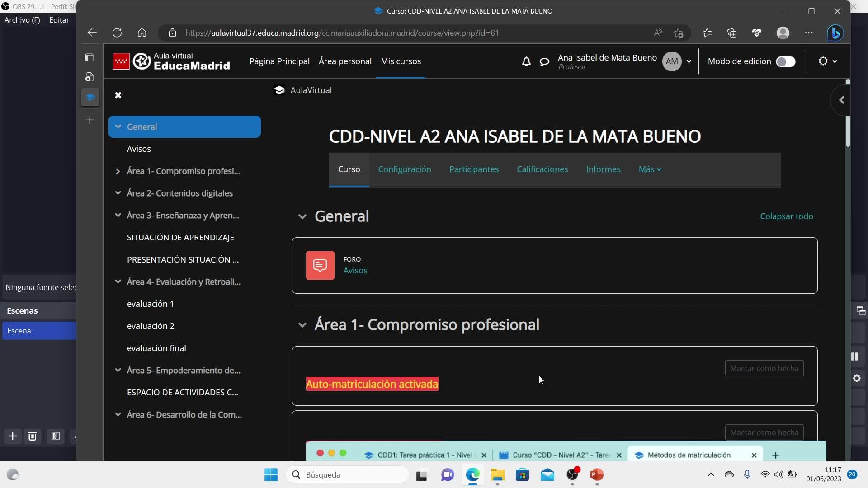Mark Auto-matriculación activity as done

(x=764, y=368)
